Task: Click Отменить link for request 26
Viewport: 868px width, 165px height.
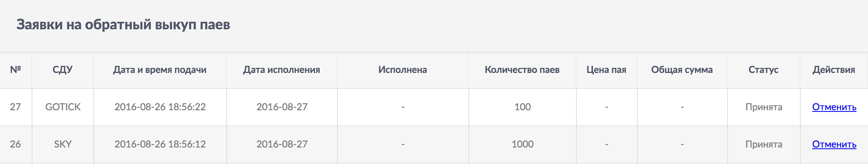Action: point(834,144)
